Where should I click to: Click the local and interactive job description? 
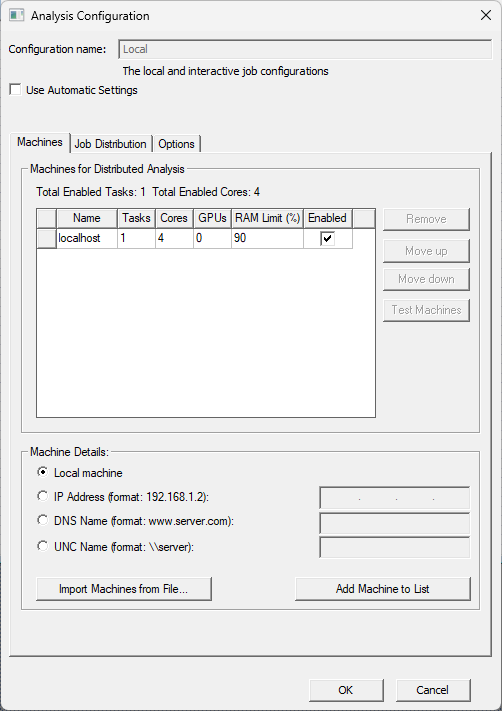(225, 71)
